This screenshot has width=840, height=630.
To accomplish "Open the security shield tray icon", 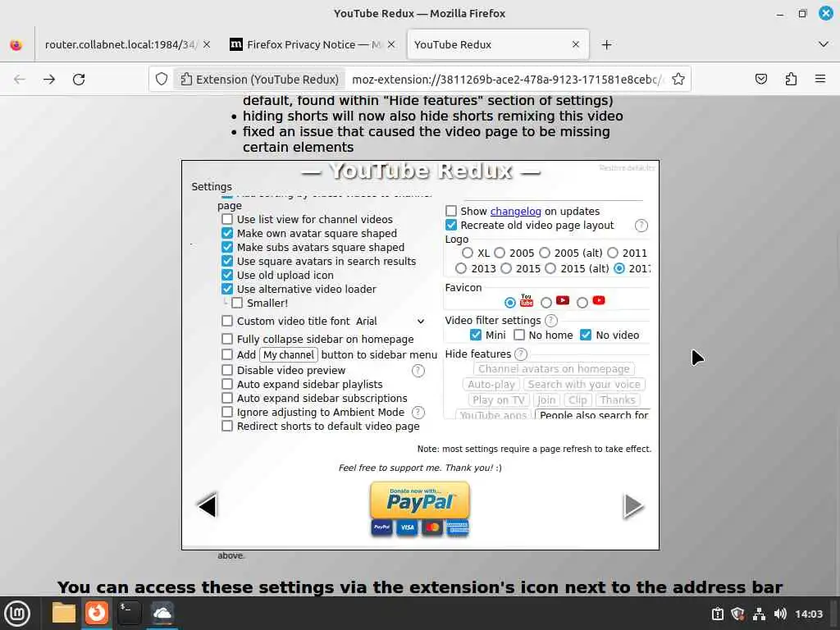I will [x=737, y=614].
